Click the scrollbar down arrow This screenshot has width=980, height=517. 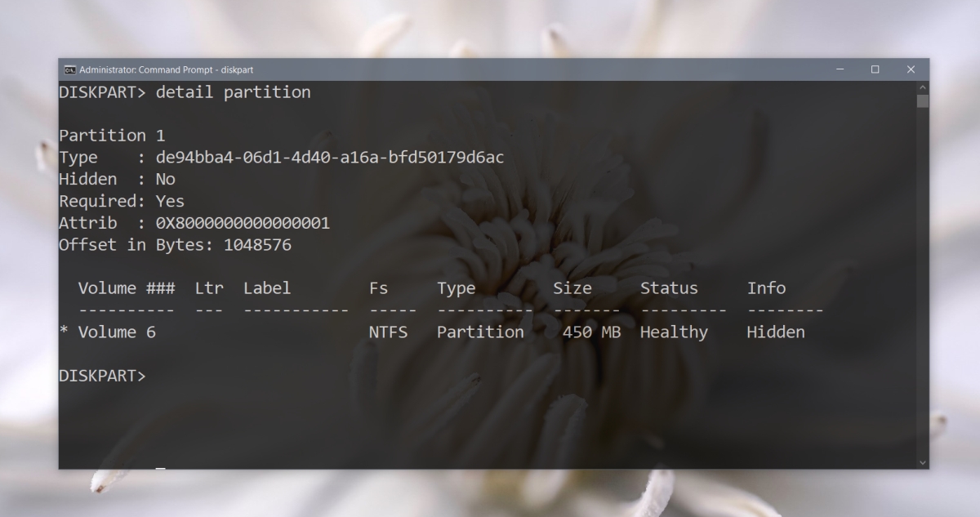click(x=923, y=463)
